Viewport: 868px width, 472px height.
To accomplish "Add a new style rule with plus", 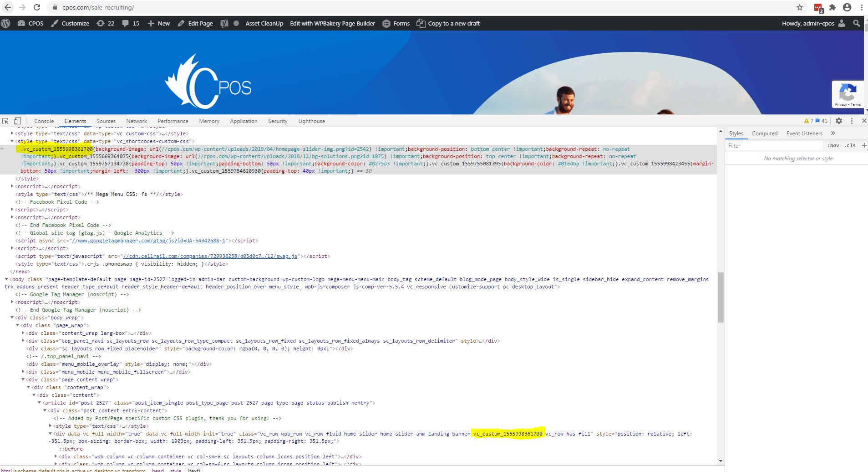I will [864, 146].
